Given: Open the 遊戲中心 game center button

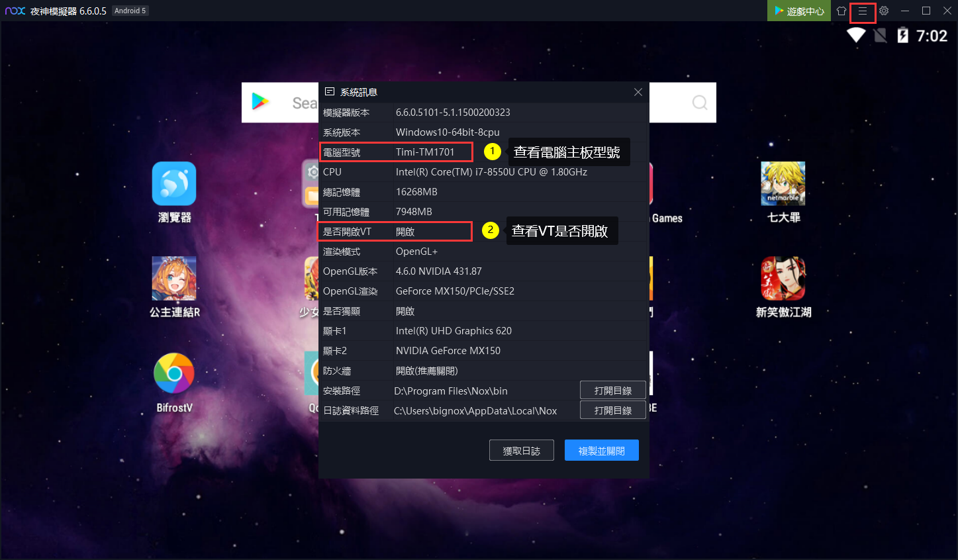Looking at the screenshot, I should coord(799,11).
